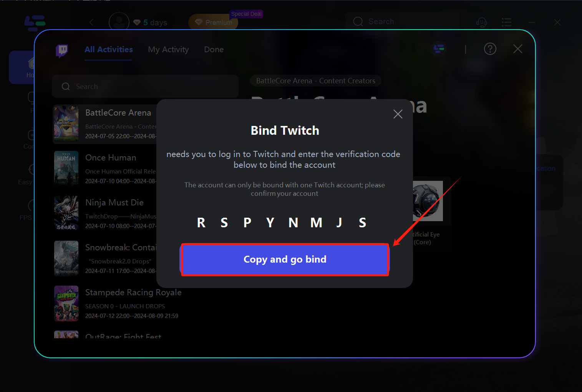Open the help question mark icon
This screenshot has height=392, width=582.
coord(490,49)
